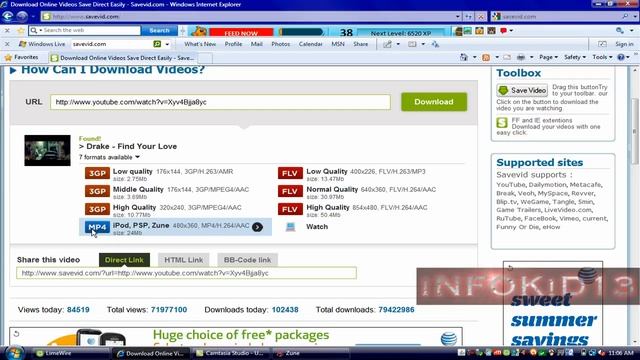Click the FEED NOW red button
The height and width of the screenshot is (360, 640).
click(x=241, y=33)
